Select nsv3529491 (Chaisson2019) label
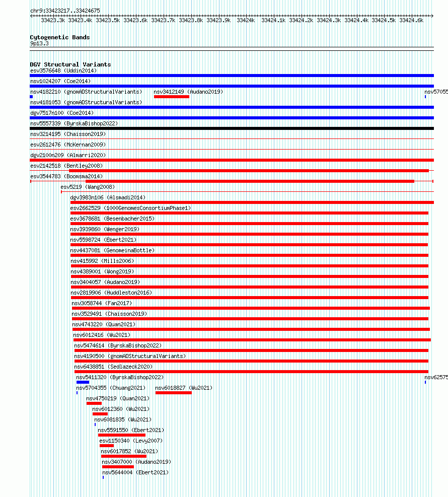 point(109,314)
